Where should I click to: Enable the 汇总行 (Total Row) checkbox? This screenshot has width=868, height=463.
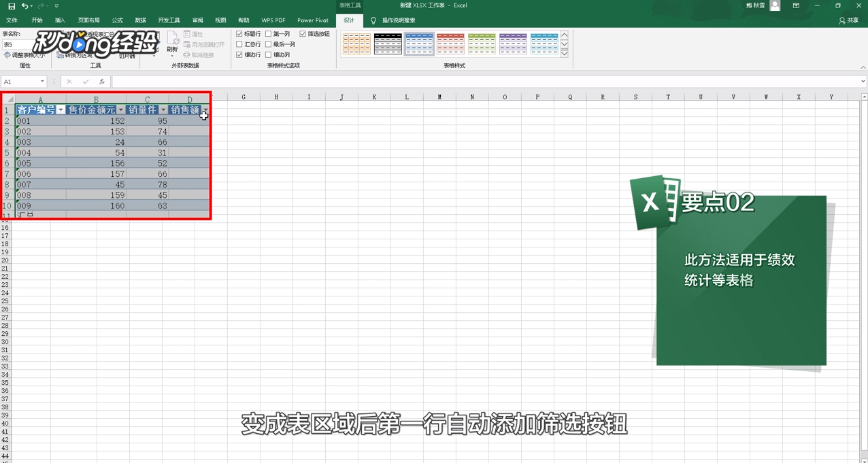pyautogui.click(x=239, y=44)
